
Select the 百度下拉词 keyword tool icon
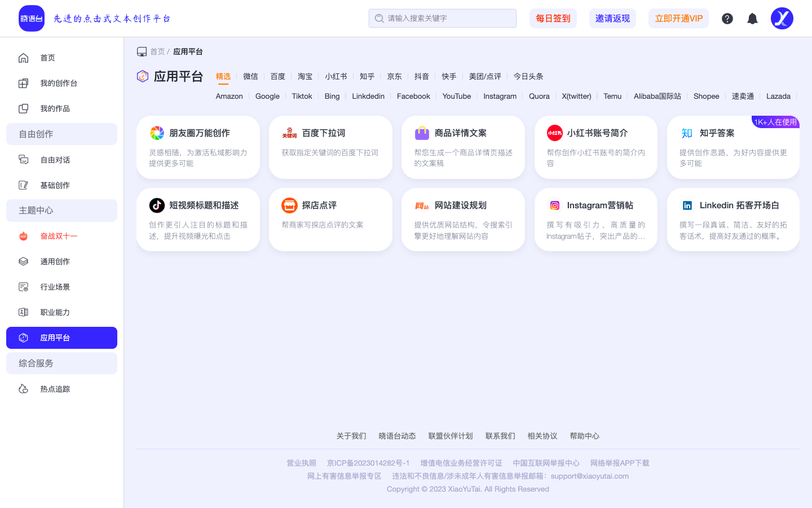pyautogui.click(x=289, y=133)
